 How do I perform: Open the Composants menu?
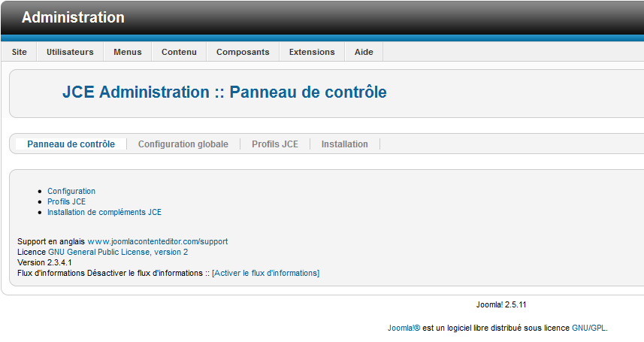[243, 52]
